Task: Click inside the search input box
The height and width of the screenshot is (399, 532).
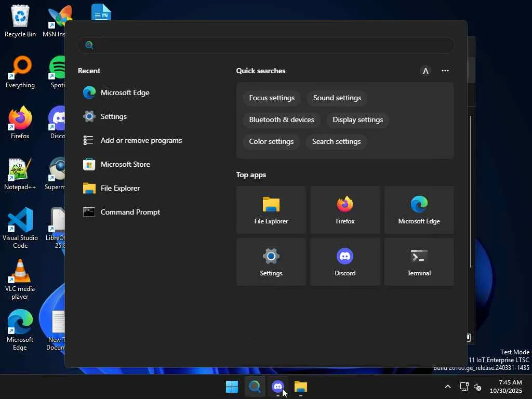Action: click(266, 45)
